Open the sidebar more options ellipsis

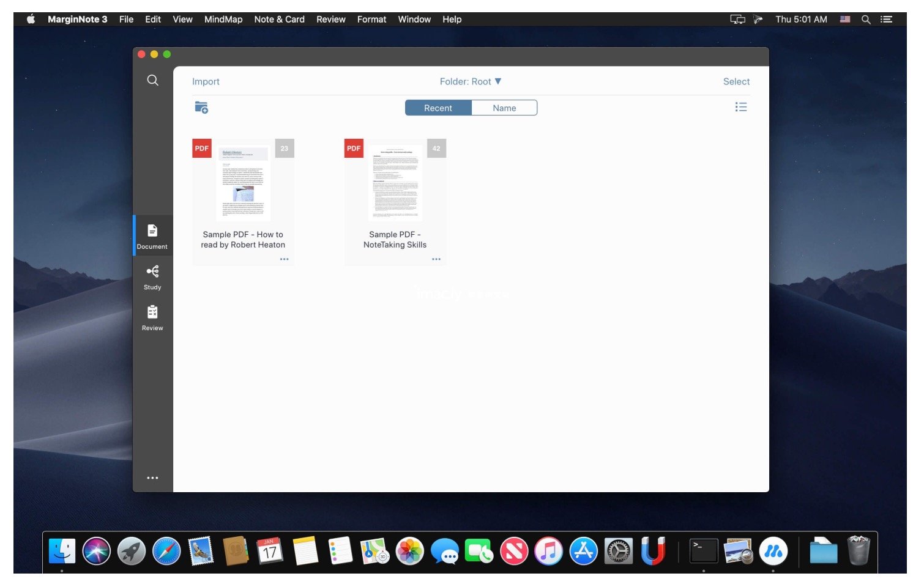pos(152,478)
